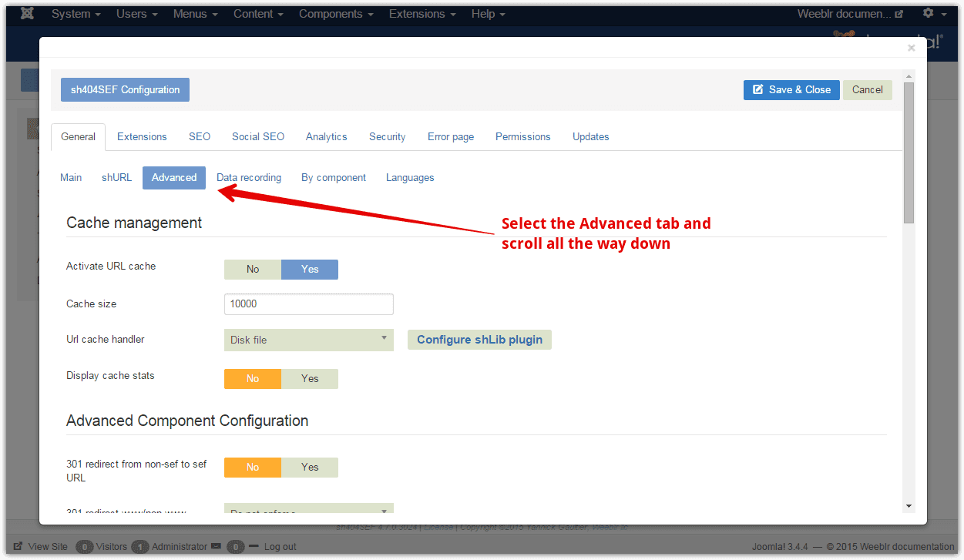Open the Languages sub-tab
This screenshot has width=964, height=560.
point(410,177)
